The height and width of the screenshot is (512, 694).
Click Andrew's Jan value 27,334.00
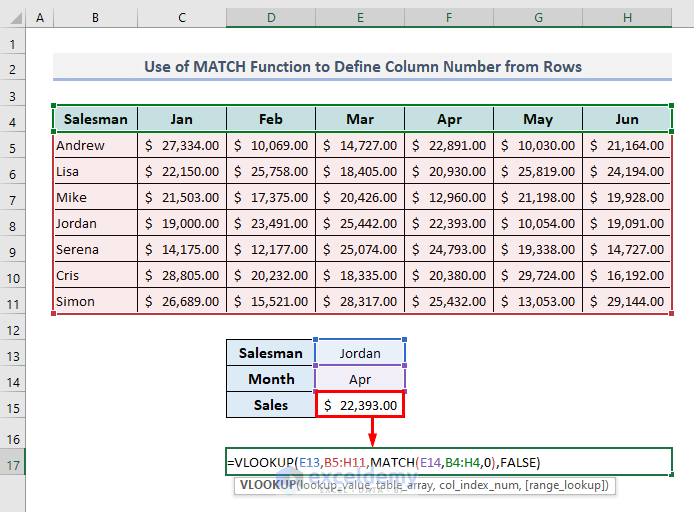click(182, 145)
